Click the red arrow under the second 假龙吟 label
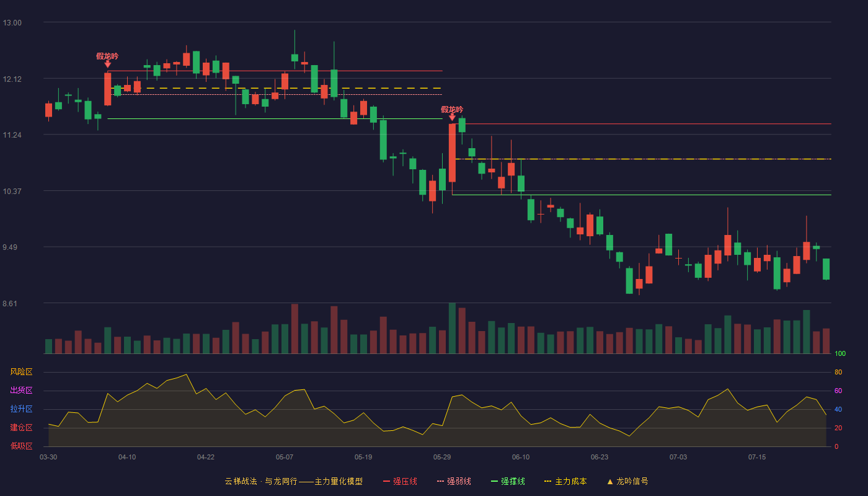This screenshot has width=868, height=496. 452,117
